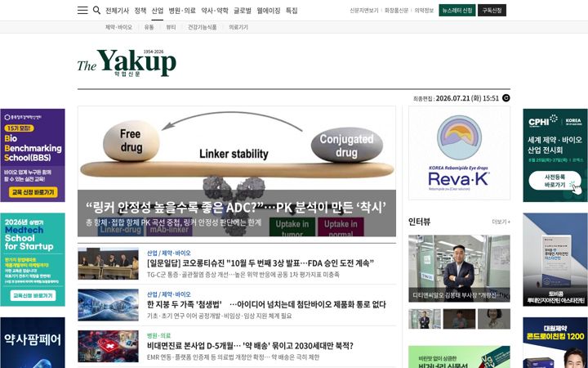Open 제약·바이오 submenu item

(119, 27)
